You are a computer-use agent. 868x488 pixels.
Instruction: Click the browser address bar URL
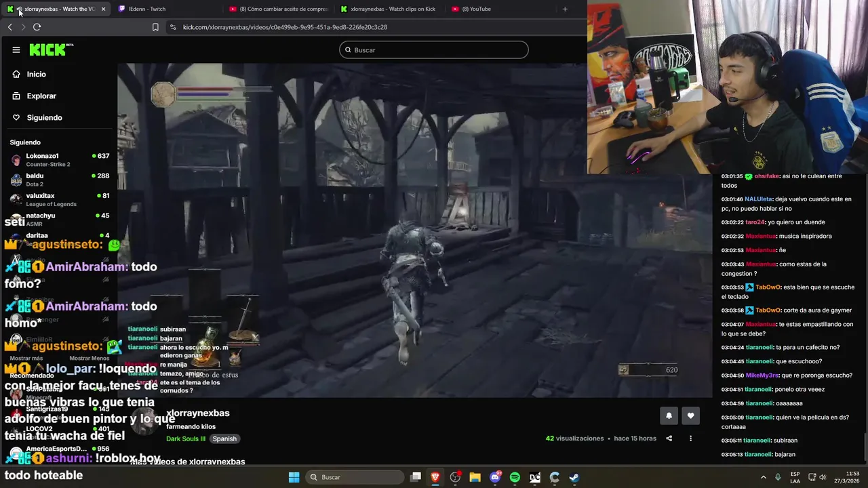coord(285,27)
